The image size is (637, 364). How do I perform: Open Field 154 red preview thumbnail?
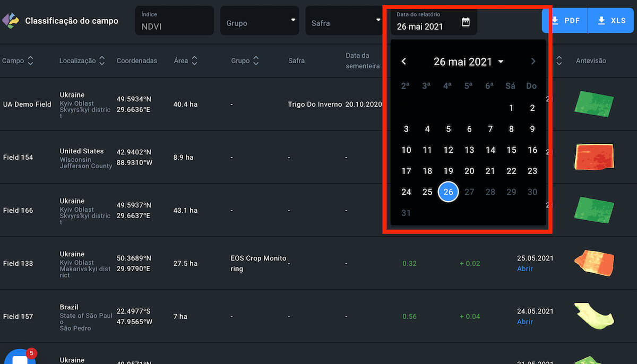pyautogui.click(x=594, y=157)
